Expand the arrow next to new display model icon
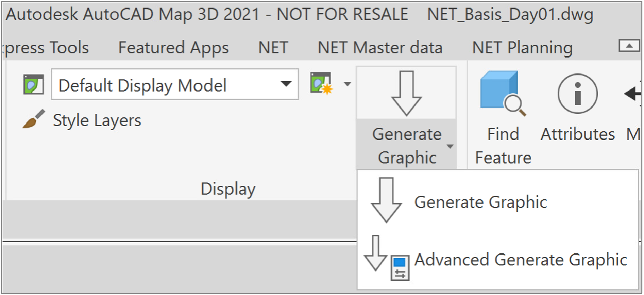 pos(347,84)
